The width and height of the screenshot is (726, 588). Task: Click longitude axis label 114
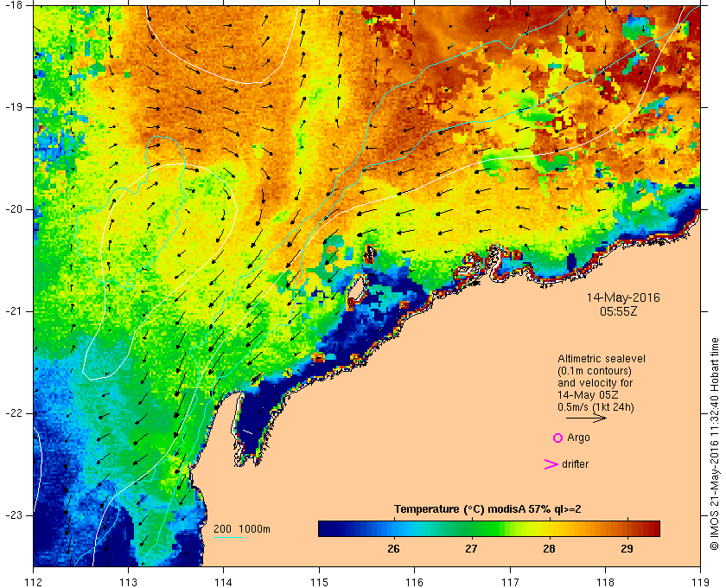click(224, 582)
